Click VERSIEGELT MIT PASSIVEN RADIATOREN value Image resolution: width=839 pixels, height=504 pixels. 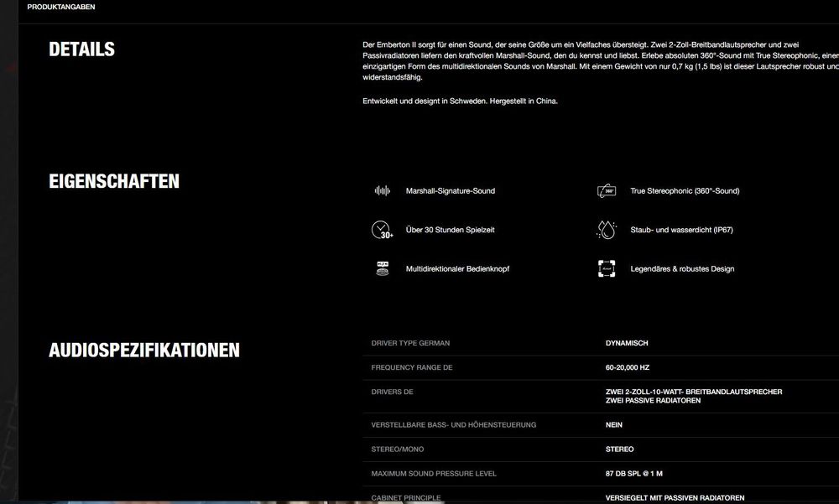[675, 498]
